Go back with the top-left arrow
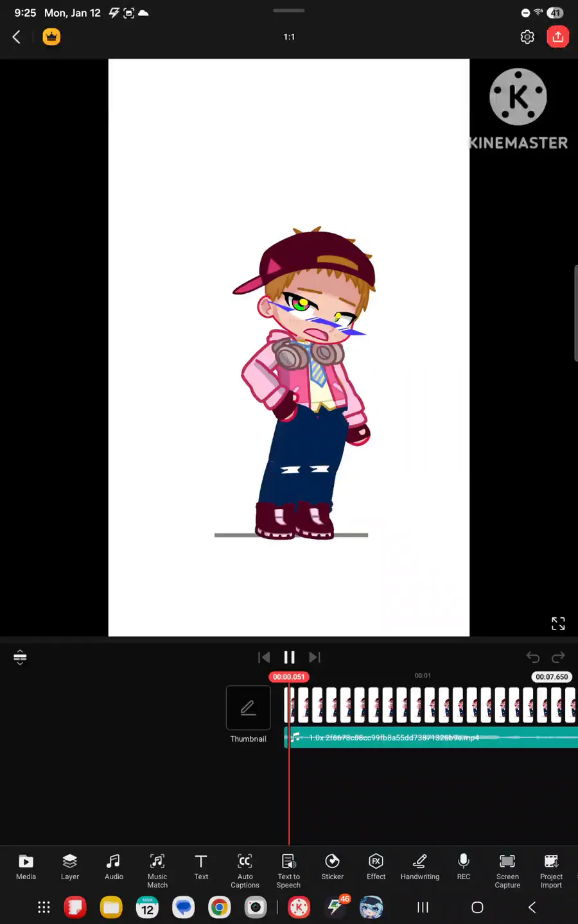Viewport: 578px width, 924px height. [17, 37]
